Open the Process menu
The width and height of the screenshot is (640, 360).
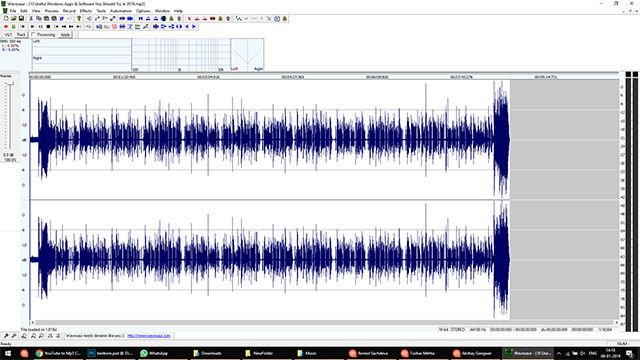click(51, 11)
